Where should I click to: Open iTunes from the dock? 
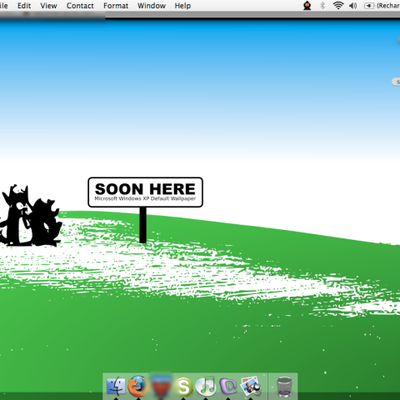point(206,386)
